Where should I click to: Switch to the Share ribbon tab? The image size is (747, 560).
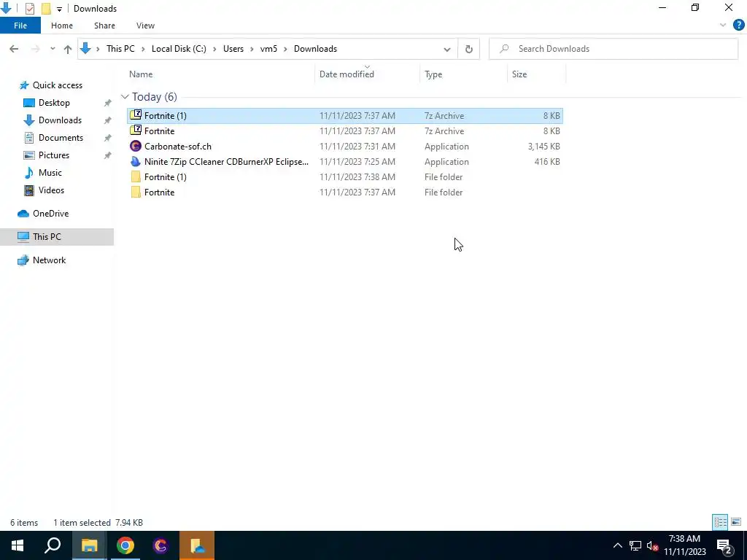point(104,26)
